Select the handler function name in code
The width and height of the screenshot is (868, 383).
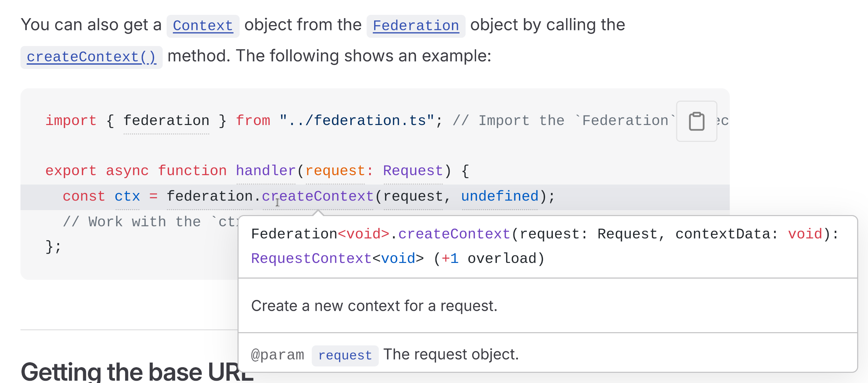click(x=266, y=171)
